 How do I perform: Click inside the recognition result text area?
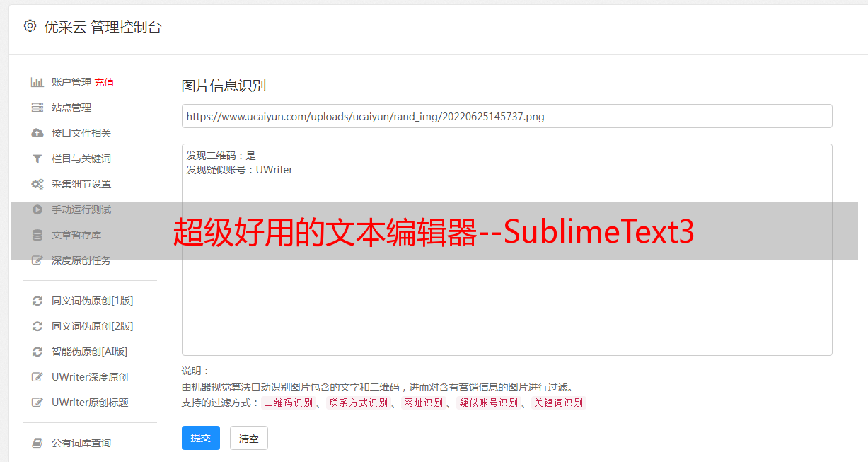(507, 250)
